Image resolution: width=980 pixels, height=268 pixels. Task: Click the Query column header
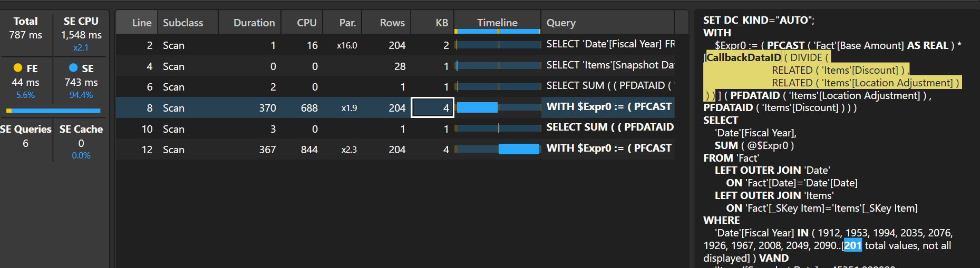tap(561, 23)
